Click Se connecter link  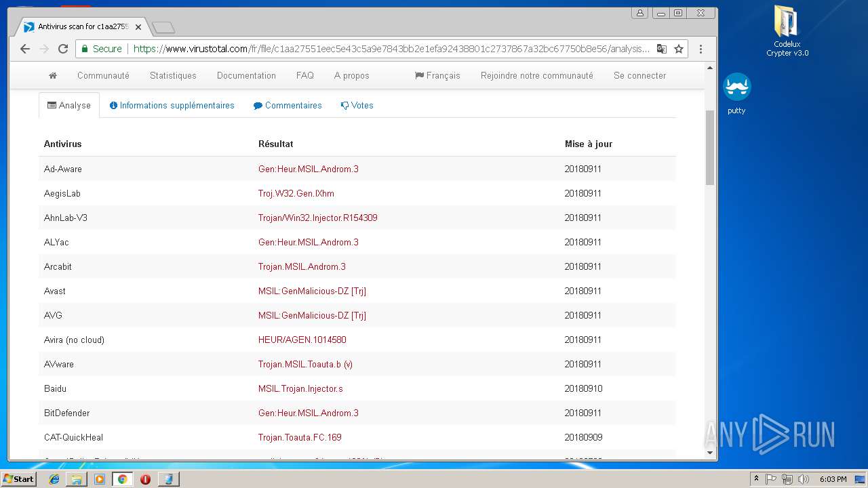640,75
